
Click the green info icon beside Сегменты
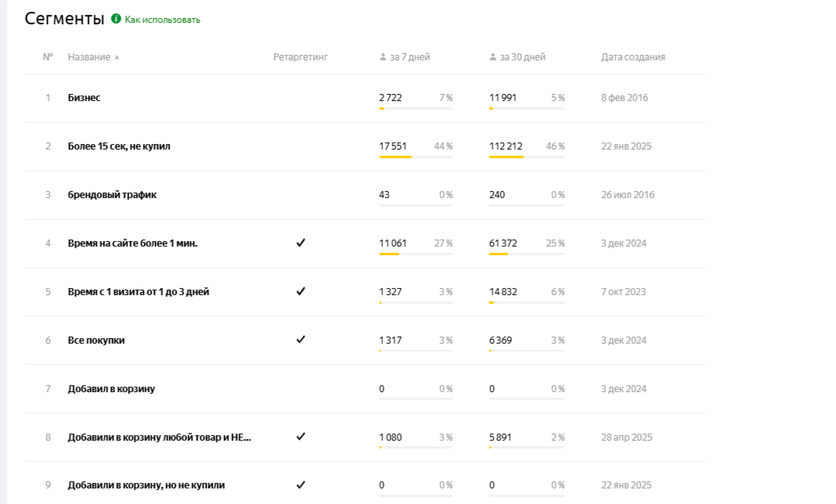[116, 19]
